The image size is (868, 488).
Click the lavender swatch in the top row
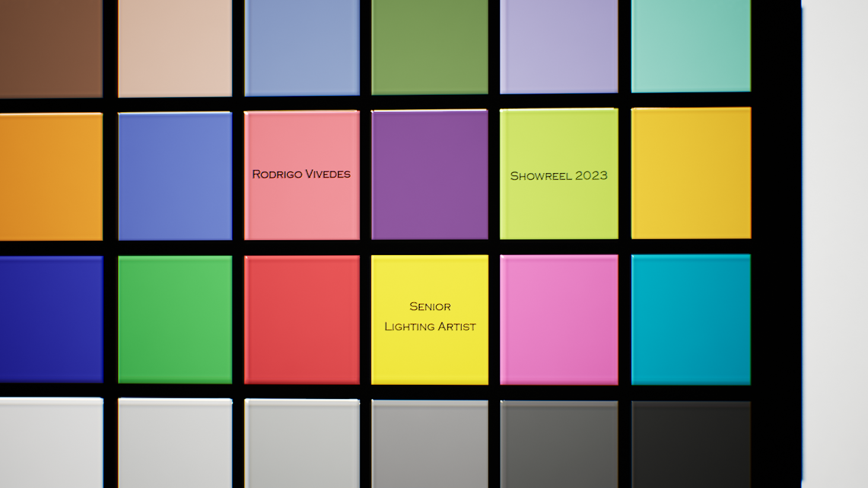point(559,46)
